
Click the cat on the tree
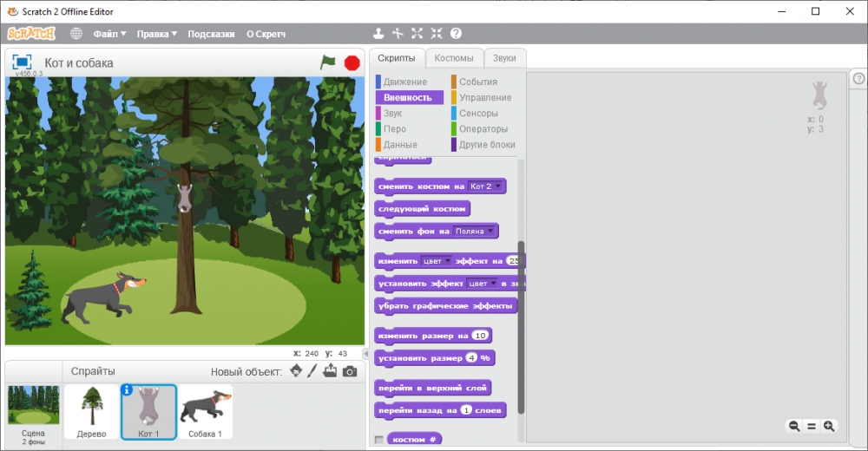click(x=184, y=198)
